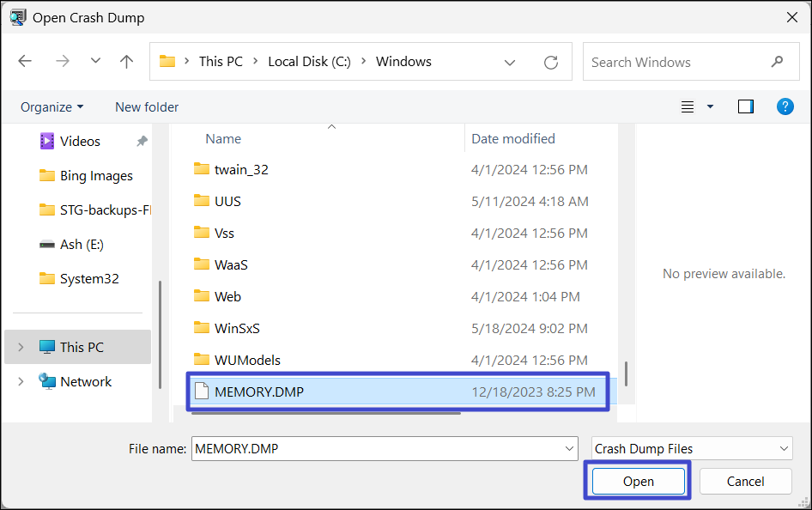Toggle the preview pane icon
This screenshot has width=812, height=510.
(745, 106)
